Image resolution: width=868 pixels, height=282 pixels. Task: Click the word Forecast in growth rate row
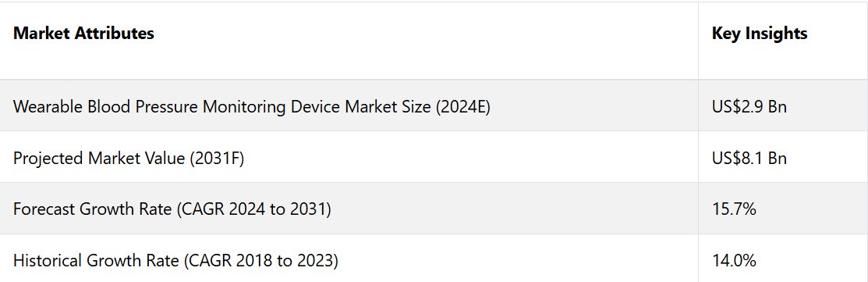(44, 209)
